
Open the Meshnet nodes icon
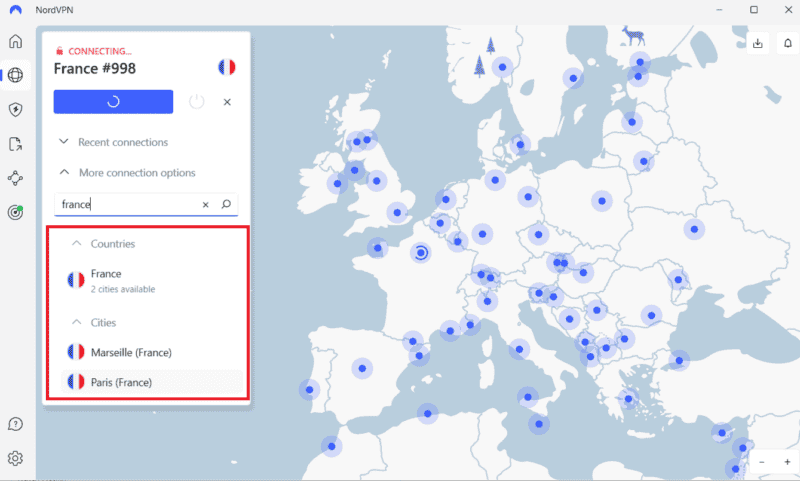pos(15,178)
